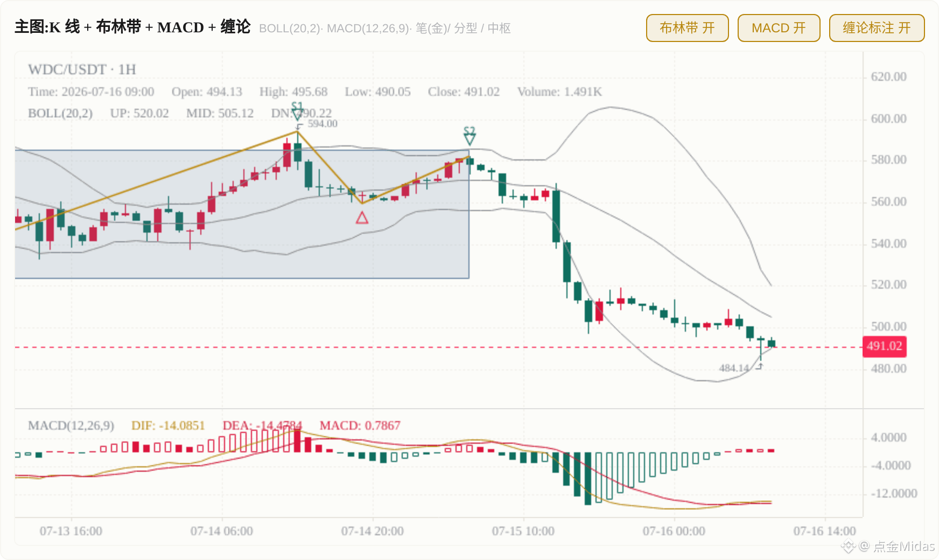This screenshot has width=939, height=560.
Task: Click the Open: 494.13 value
Action: coord(207,92)
